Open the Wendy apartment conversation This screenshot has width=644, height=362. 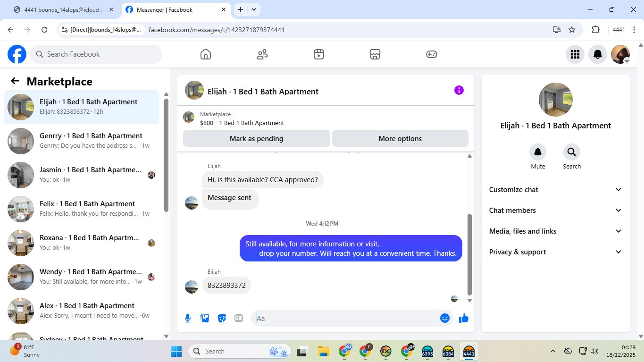[82, 277]
